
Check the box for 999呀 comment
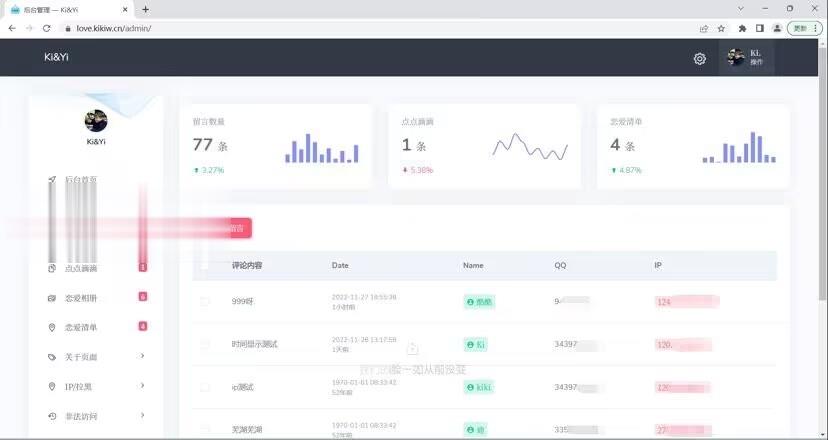205,301
